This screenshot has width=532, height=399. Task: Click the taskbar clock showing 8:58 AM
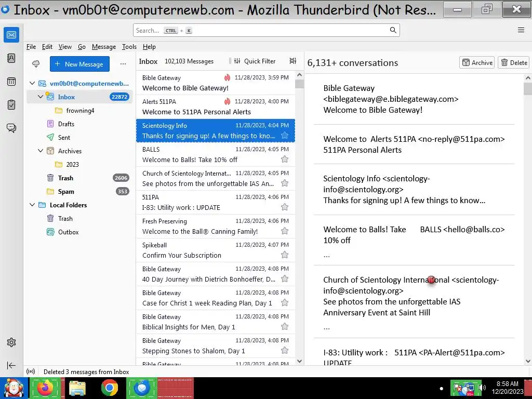pyautogui.click(x=508, y=388)
